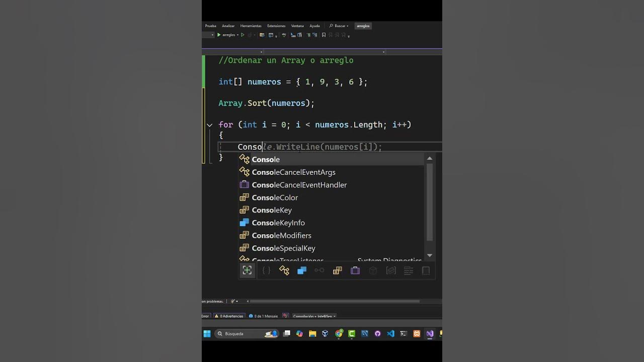Open the navigation bar member dropdown
Image resolution: width=644 pixels, height=362 pixels.
click(383, 52)
